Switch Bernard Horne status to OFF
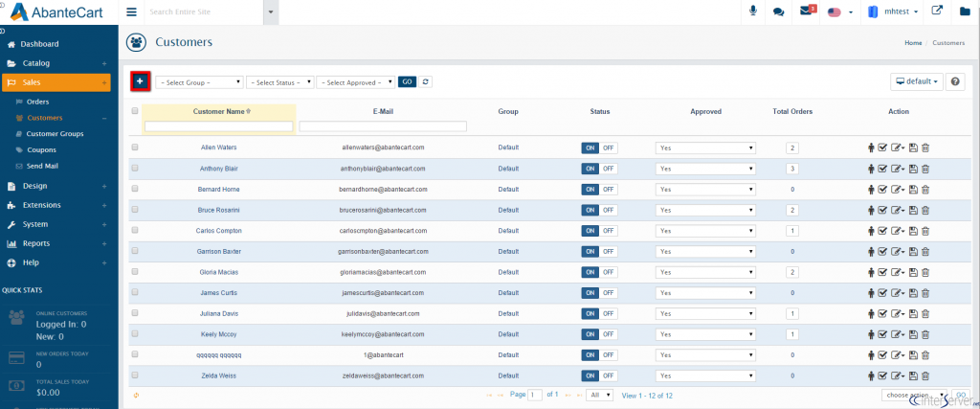Viewport: 980px width, 409px height. 609,190
